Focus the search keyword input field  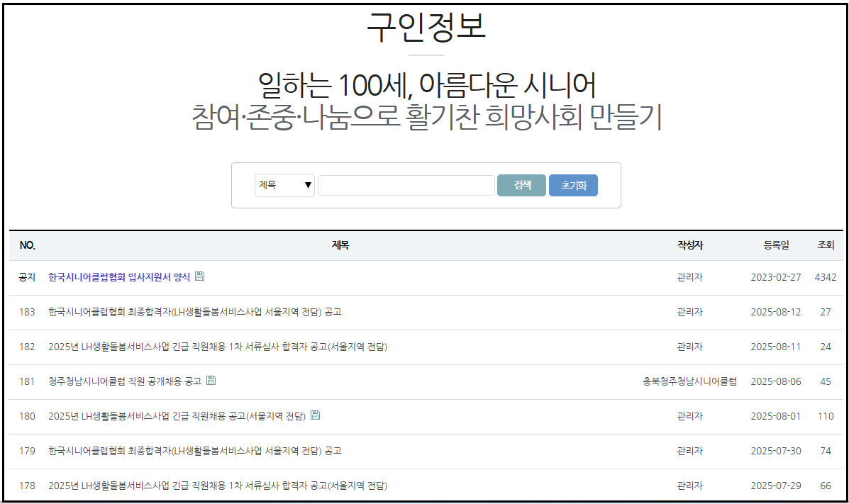click(x=406, y=185)
